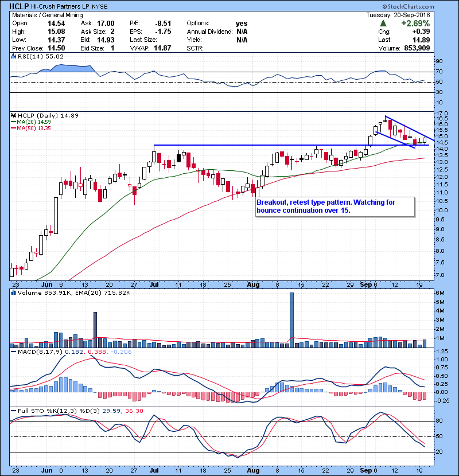Click the date Tuesday 20-Sep-2016
Image resolution: width=459 pixels, height=476 pixels.
click(398, 15)
